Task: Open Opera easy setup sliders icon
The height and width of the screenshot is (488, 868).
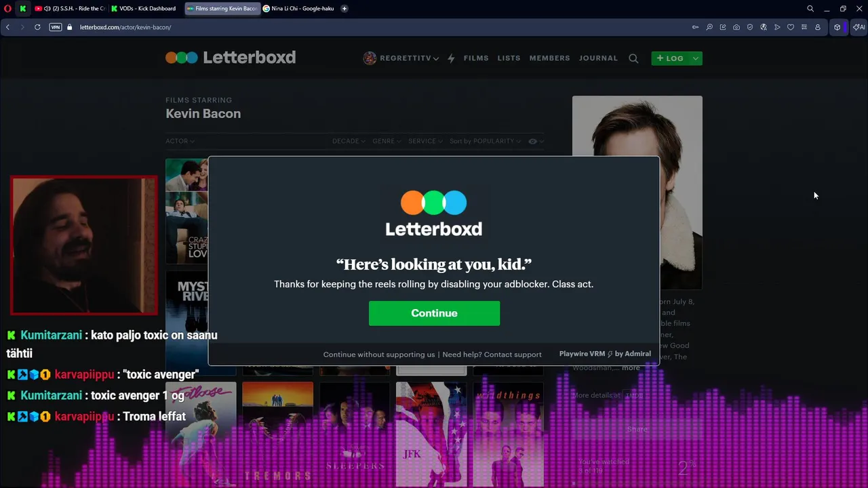Action: tap(804, 27)
